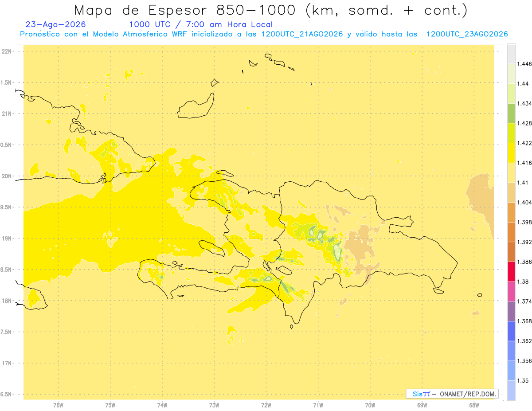Click the 19N latitude label
This screenshot has height=411, width=532.
point(7,239)
